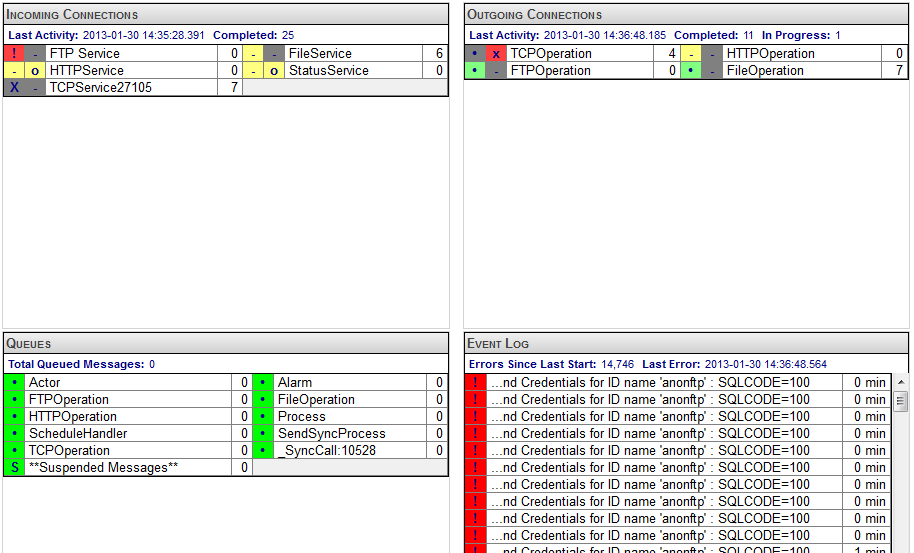The height and width of the screenshot is (553, 914).
Task: Click the green S icon for Suspended Messages
Action: [14, 468]
